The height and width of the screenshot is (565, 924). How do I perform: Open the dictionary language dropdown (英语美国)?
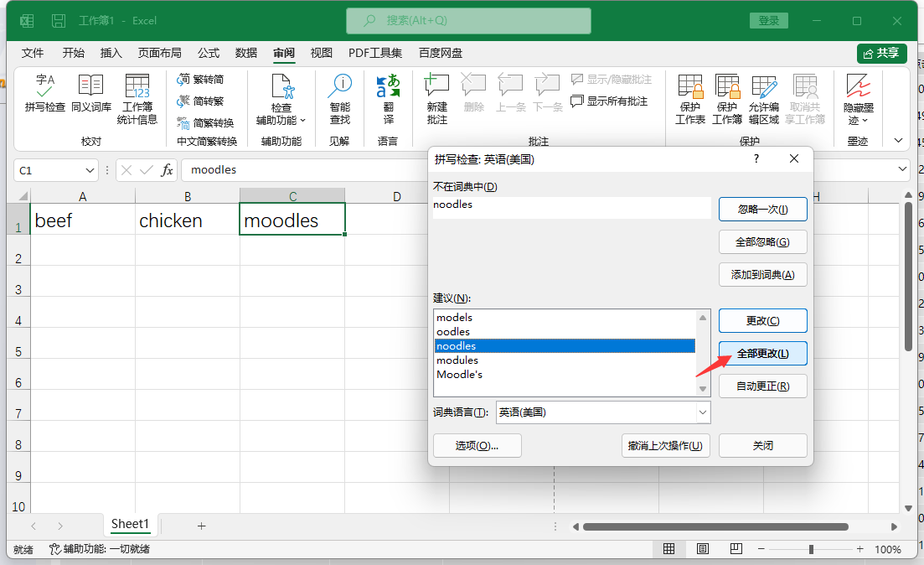(703, 412)
